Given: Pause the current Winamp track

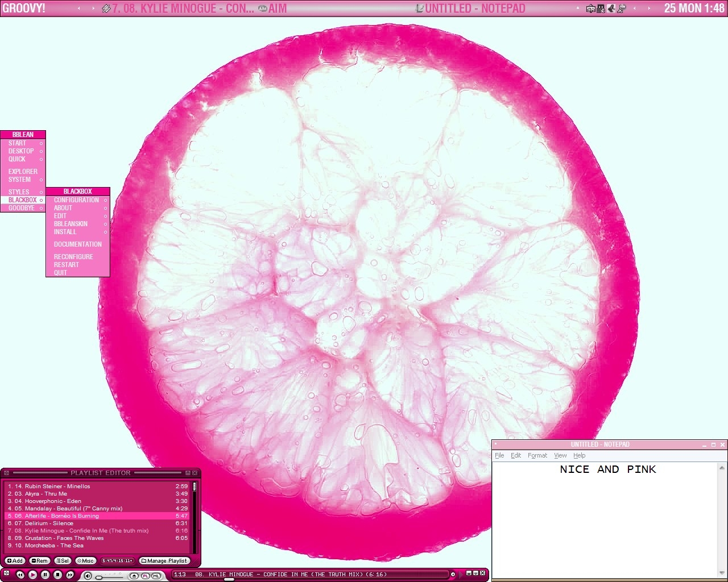Looking at the screenshot, I should [x=45, y=575].
